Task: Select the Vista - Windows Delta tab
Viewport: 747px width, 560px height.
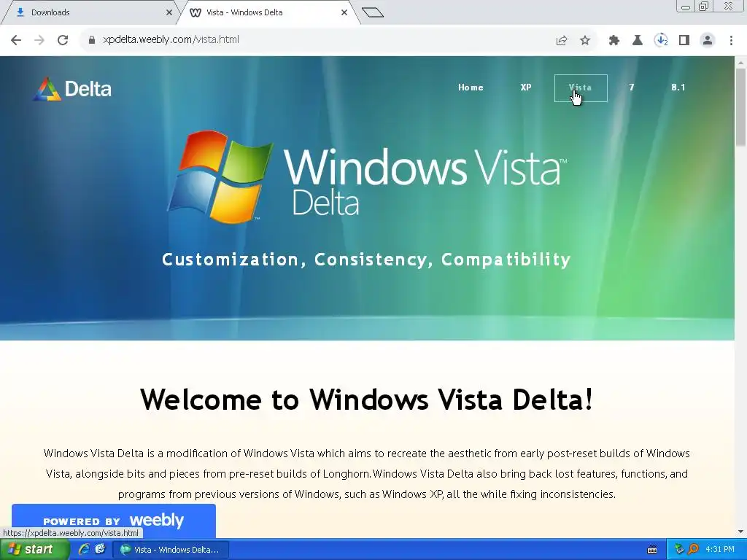Action: pyautogui.click(x=267, y=12)
